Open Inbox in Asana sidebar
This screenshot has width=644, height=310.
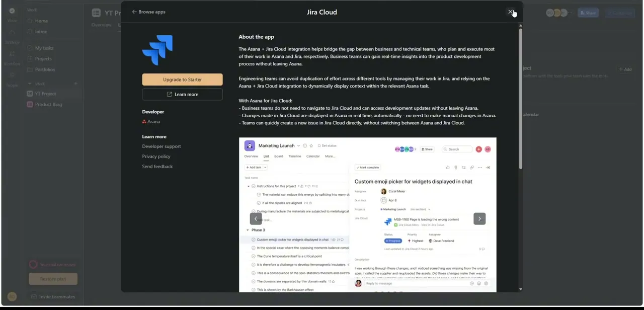pos(41,32)
